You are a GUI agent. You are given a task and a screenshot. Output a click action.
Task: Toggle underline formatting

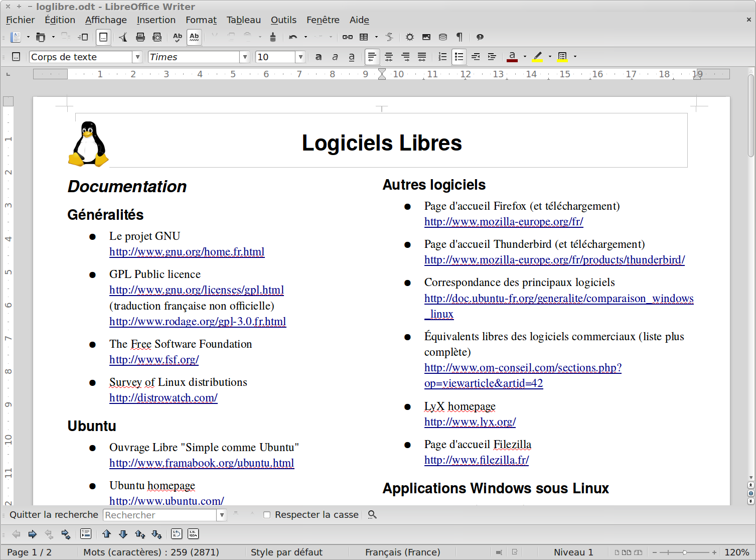pyautogui.click(x=352, y=57)
